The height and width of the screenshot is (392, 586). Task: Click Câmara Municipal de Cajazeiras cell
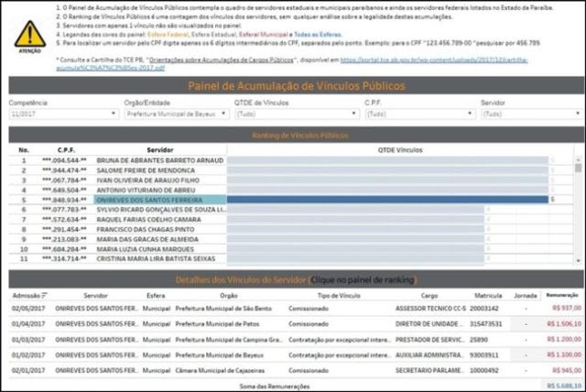(x=220, y=371)
